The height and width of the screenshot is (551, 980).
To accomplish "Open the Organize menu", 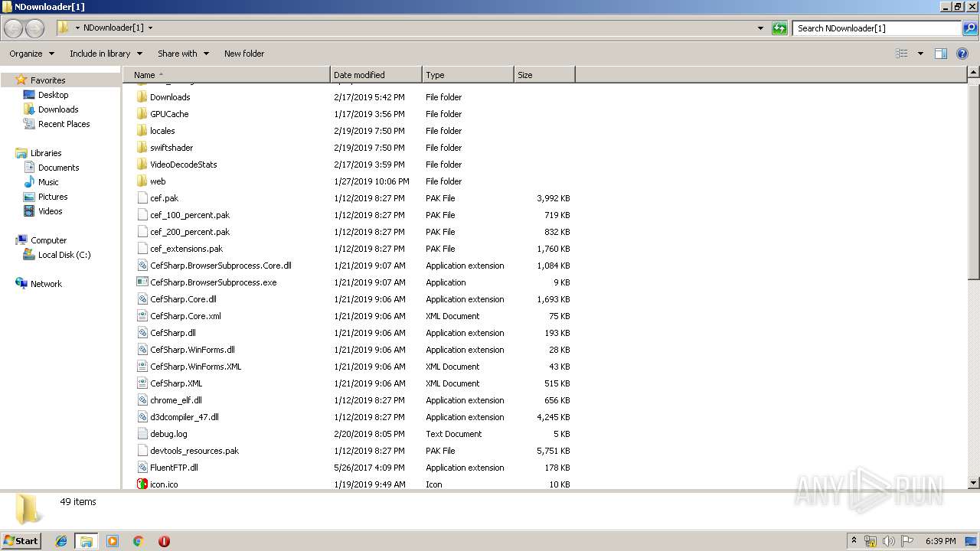I will click(32, 54).
